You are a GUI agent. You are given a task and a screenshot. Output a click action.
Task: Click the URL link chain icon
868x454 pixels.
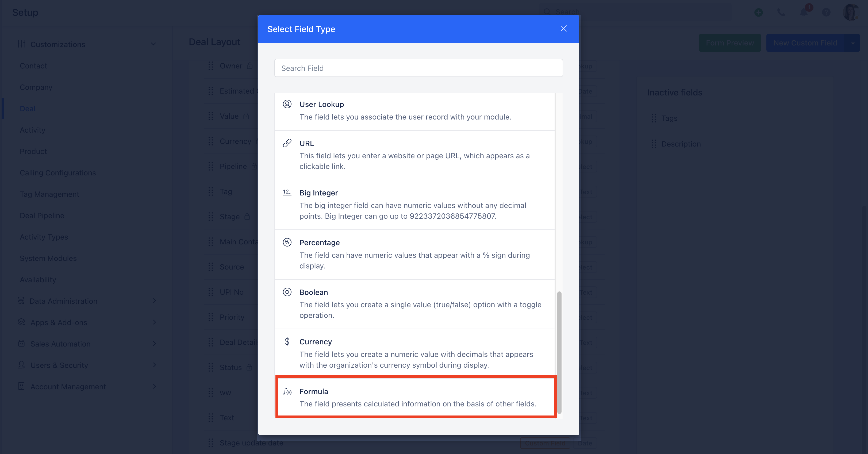(x=287, y=143)
